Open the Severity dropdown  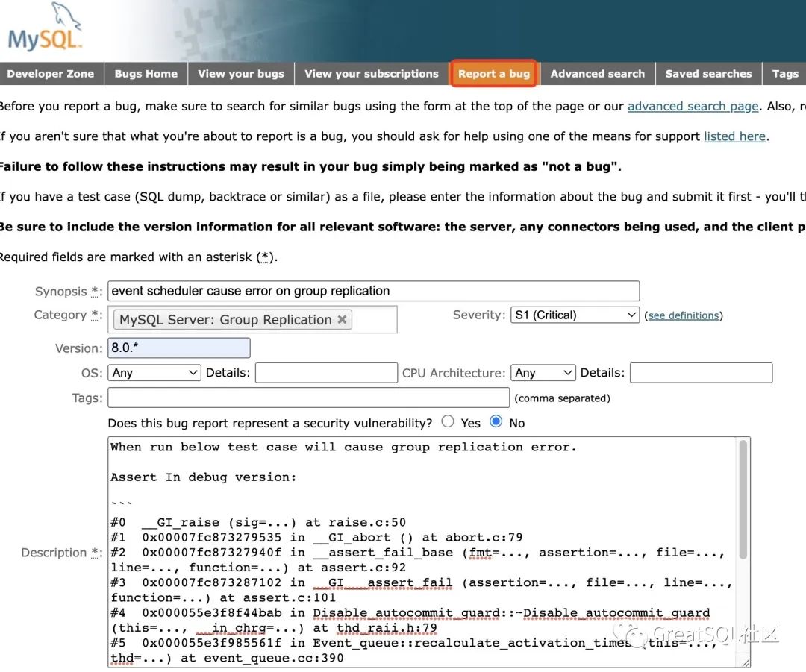coord(575,315)
